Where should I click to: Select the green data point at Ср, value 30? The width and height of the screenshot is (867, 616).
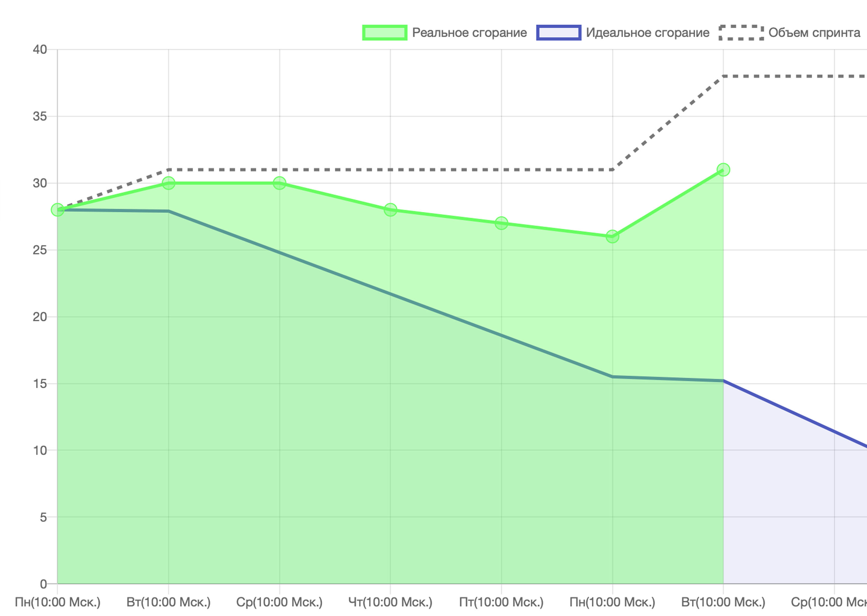pos(279,183)
